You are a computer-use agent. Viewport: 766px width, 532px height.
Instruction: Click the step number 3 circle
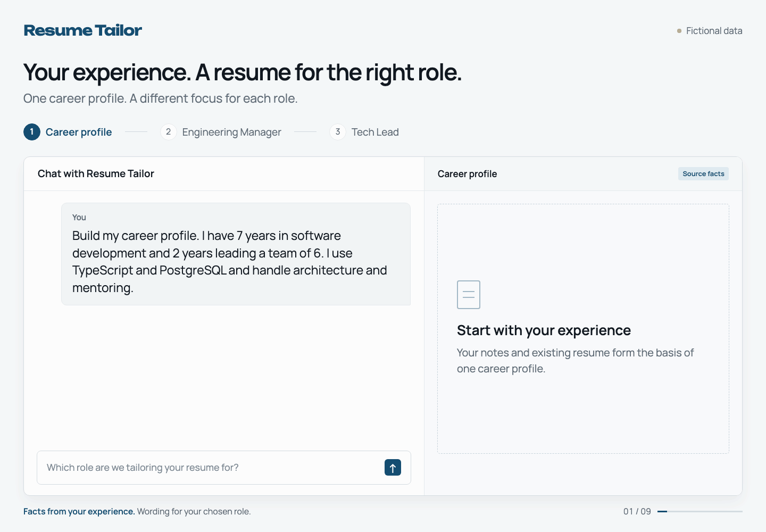pyautogui.click(x=338, y=132)
